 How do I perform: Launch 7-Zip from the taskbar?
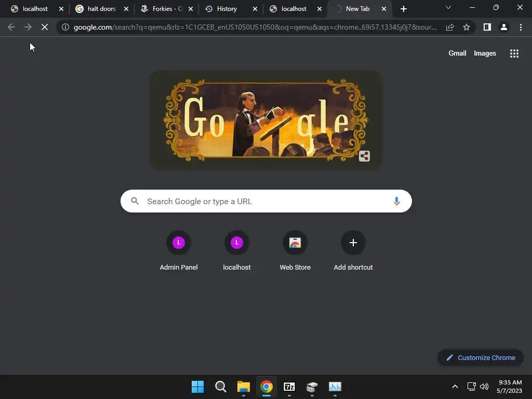(x=289, y=387)
